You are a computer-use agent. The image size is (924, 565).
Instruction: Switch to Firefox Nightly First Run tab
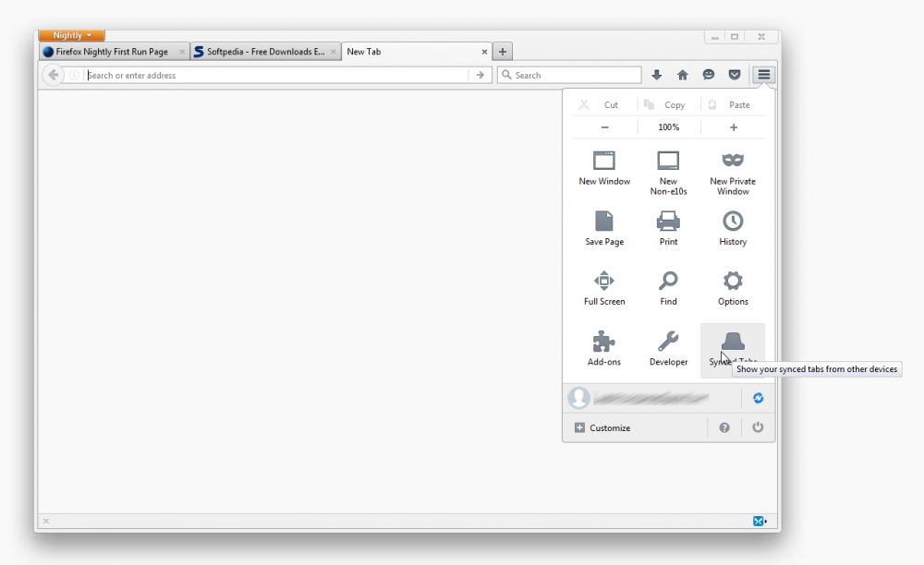tap(111, 52)
